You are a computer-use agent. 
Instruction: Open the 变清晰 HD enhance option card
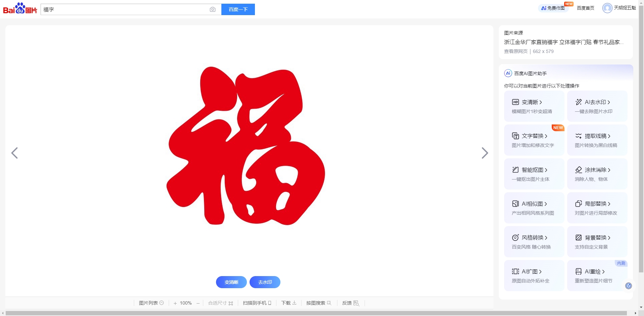pos(534,106)
